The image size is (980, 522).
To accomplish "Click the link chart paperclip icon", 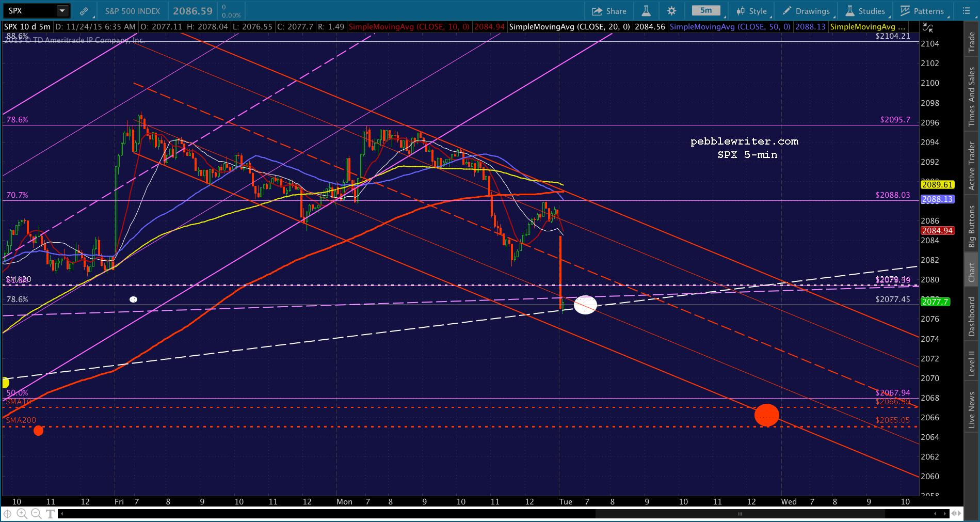I will tap(84, 11).
